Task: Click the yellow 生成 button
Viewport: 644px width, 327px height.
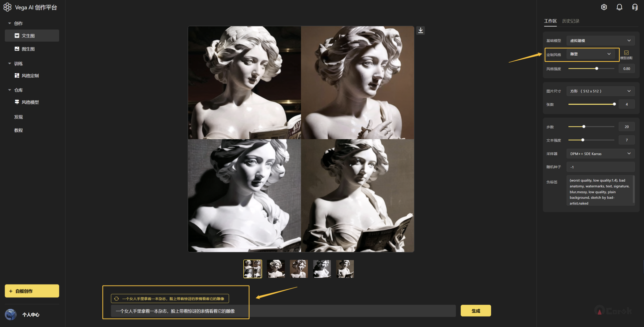Action: pos(475,311)
